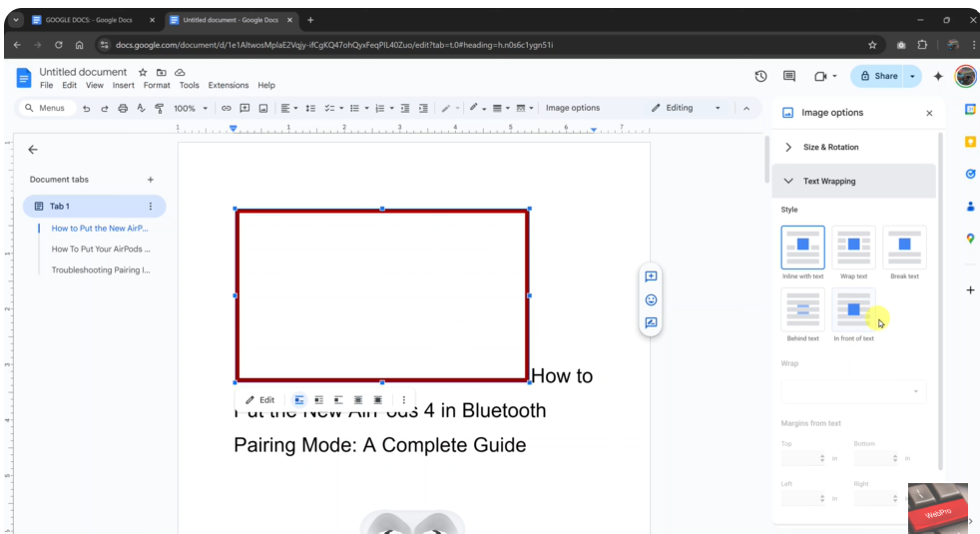Click the Share button
Viewport: 980px width, 534px height.
tap(879, 76)
